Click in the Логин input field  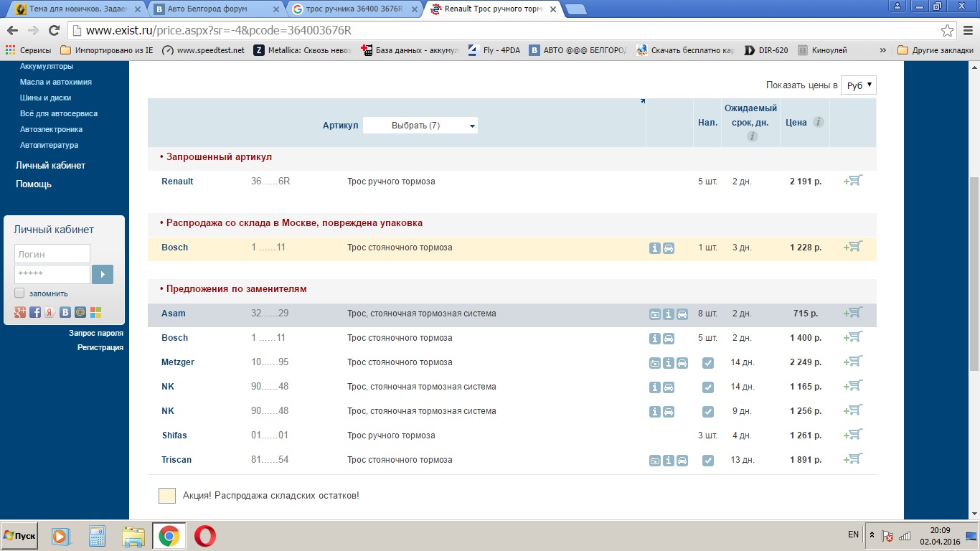point(52,254)
